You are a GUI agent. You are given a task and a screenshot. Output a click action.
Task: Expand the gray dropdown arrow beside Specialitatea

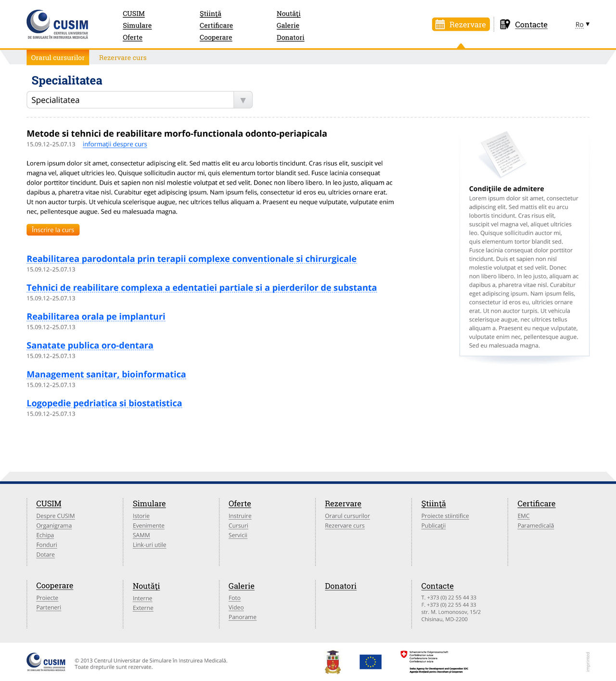click(243, 100)
